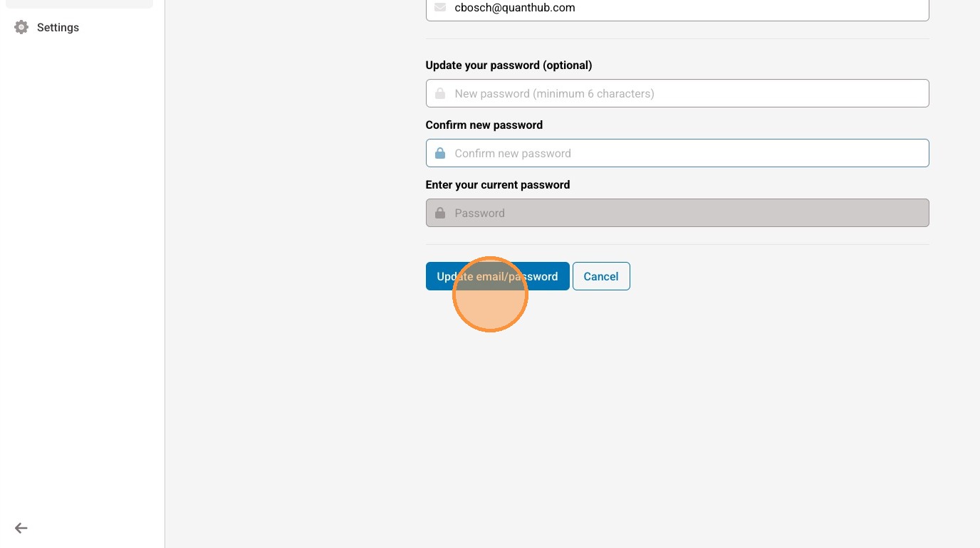Click the "Confirm new password" label
The image size is (980, 548).
[484, 125]
